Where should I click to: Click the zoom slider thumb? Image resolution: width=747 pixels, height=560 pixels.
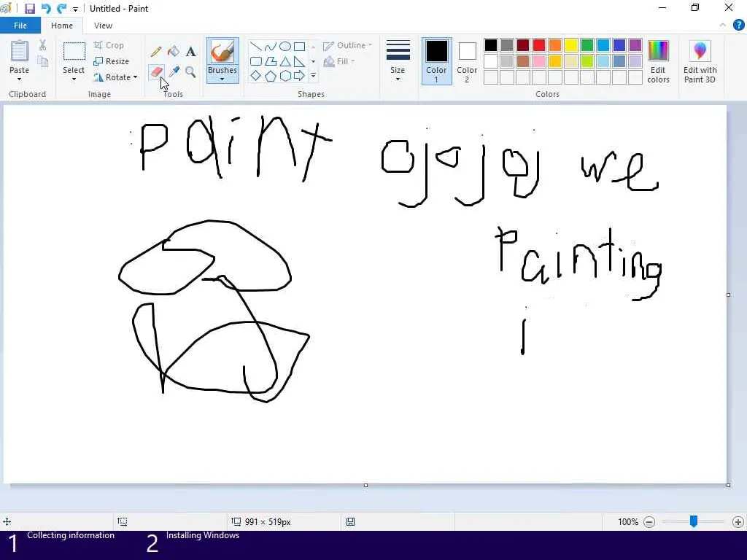[x=694, y=521]
